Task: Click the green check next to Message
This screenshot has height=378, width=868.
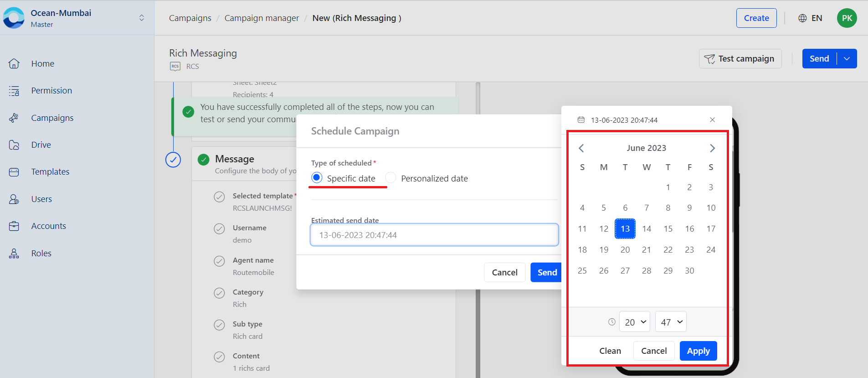Action: (203, 160)
